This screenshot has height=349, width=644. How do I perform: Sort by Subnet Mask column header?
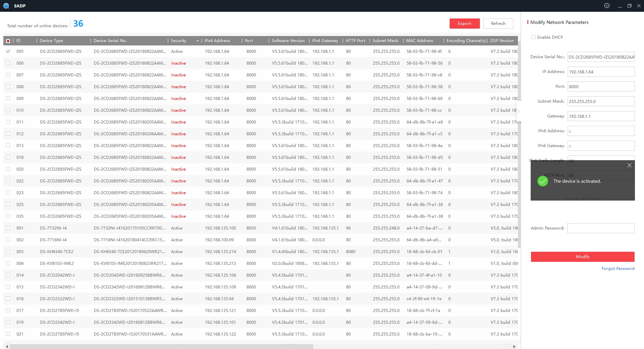(385, 41)
